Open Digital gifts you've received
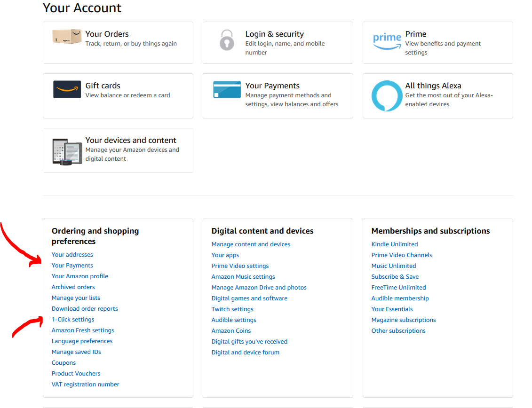This screenshot has height=408, width=532. (249, 342)
